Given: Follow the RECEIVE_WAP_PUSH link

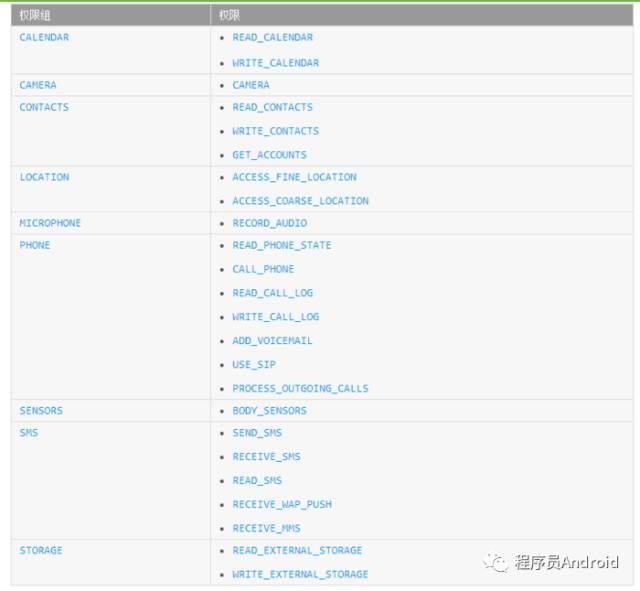Looking at the screenshot, I should pyautogui.click(x=282, y=504).
